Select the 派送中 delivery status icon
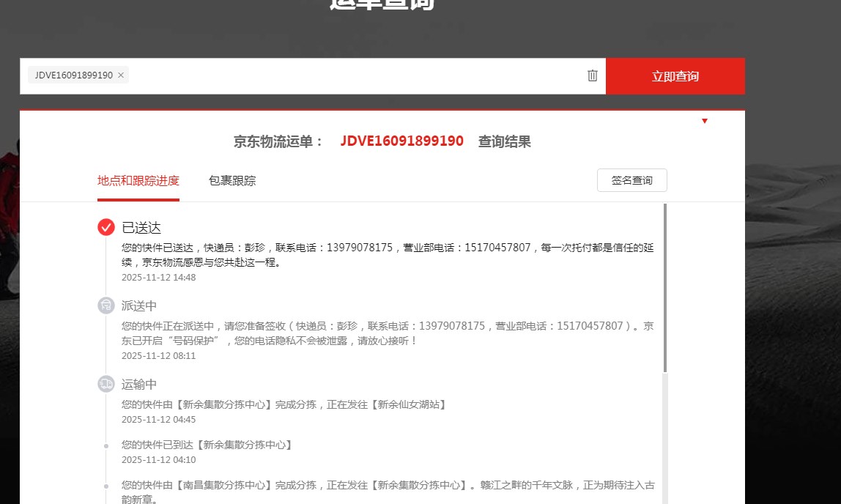Screen dimensions: 841x504 point(106,305)
